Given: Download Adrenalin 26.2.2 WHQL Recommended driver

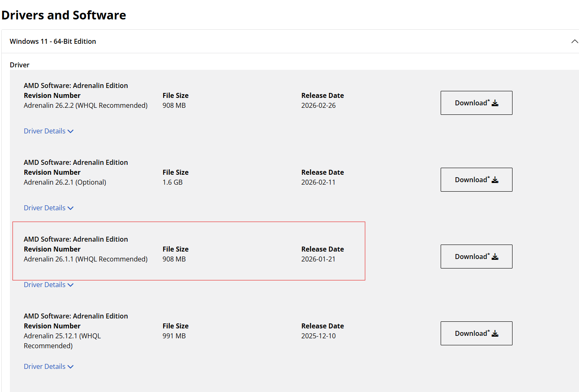Looking at the screenshot, I should click(x=476, y=103).
